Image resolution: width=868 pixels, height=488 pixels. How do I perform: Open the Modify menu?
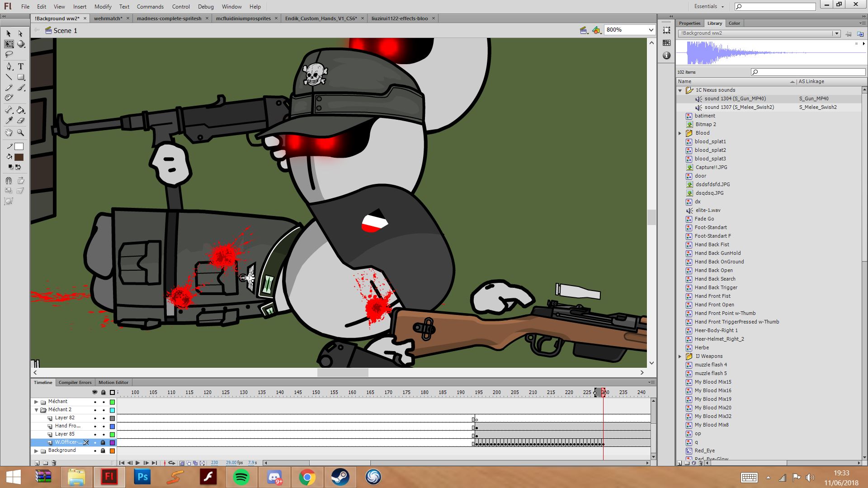(x=103, y=7)
